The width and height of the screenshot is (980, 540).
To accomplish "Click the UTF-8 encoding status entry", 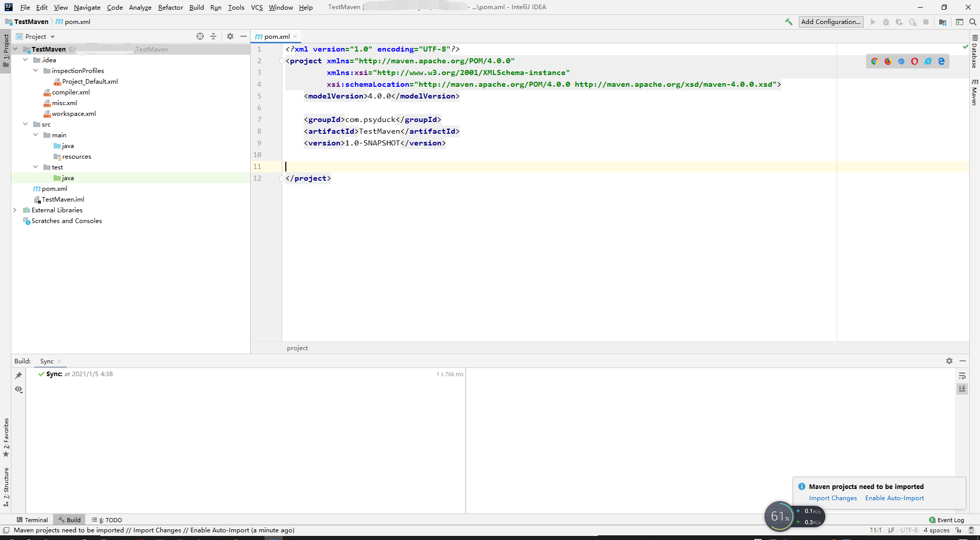I will tap(909, 530).
